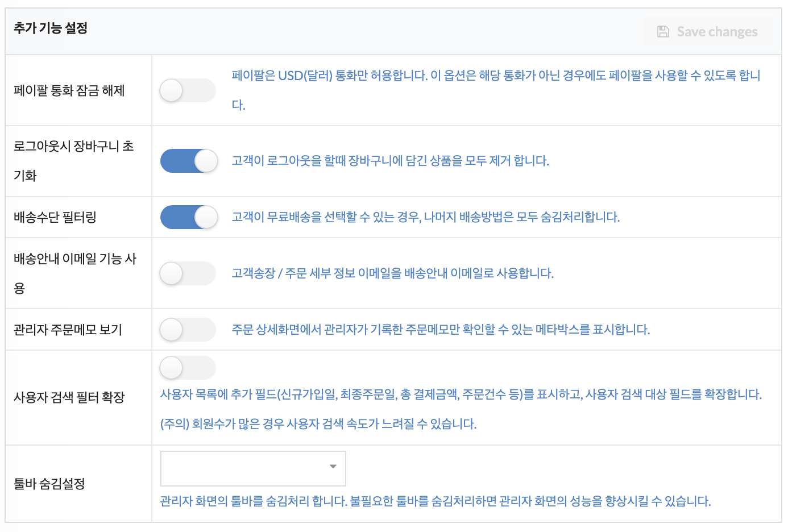Turn off 로그아웃시 장바구니 초기화 toggle
788x532 pixels.
(x=189, y=161)
